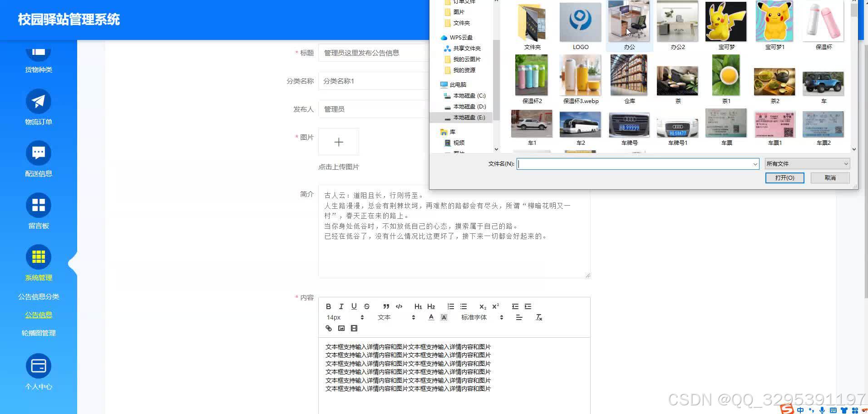The image size is (868, 414).
Task: Apply H2 heading in editor
Action: pyautogui.click(x=431, y=306)
